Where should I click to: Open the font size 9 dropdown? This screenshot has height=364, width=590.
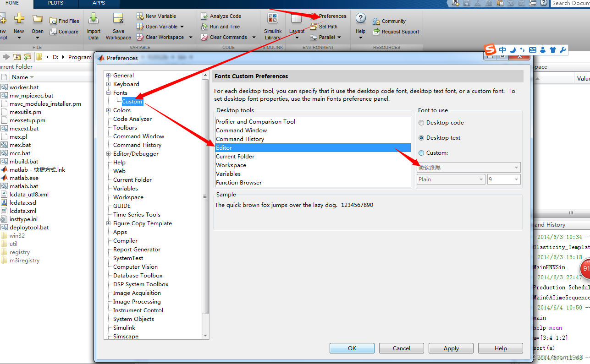[x=504, y=179]
